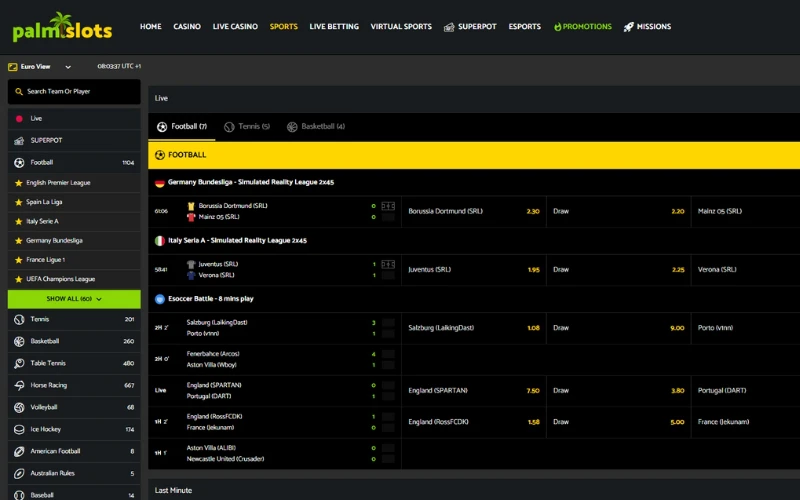Click the SUPERPOT sidebar icon
Viewport: 800px width, 500px height.
coord(19,141)
